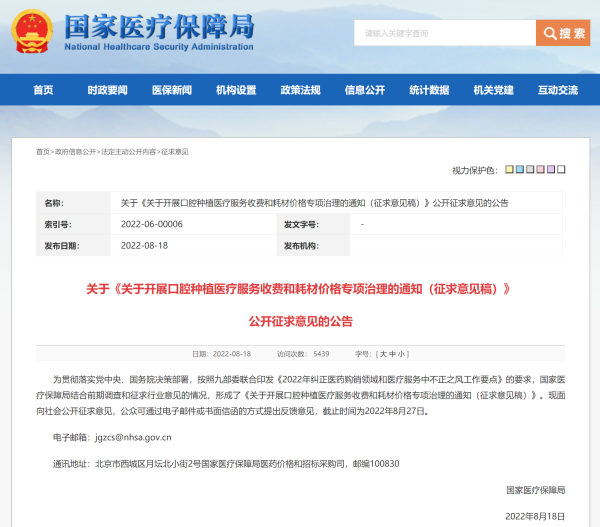600x527 pixels.
Task: Open the 首页 home menu item
Action: click(x=43, y=90)
